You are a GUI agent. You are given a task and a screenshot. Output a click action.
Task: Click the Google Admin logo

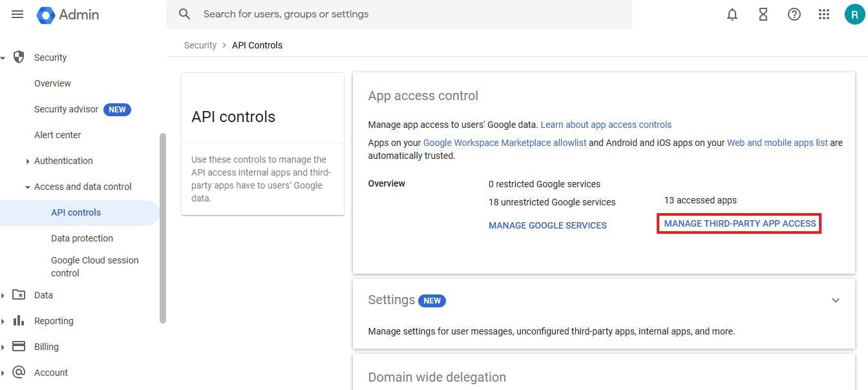[x=69, y=14]
